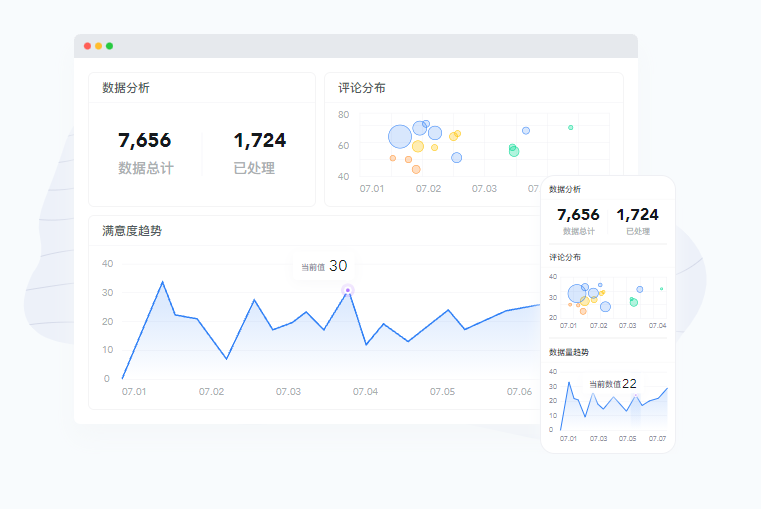761x509 pixels.
Task: Select the 评论分布 title in the mobile panel
Action: pos(565,257)
